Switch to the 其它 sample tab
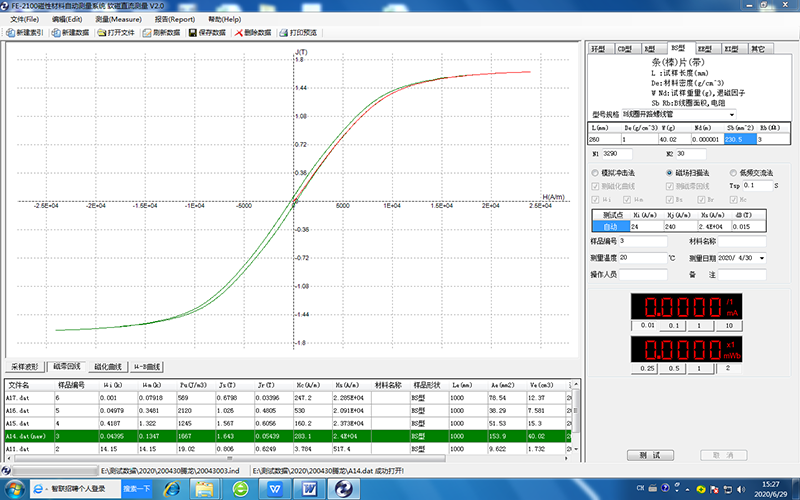This screenshot has width=800, height=500. (x=759, y=49)
